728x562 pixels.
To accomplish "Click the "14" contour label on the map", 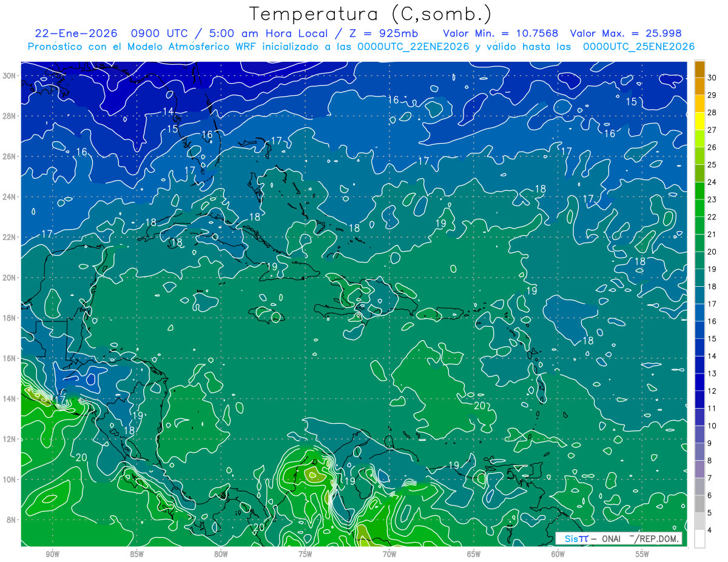I will [168, 112].
